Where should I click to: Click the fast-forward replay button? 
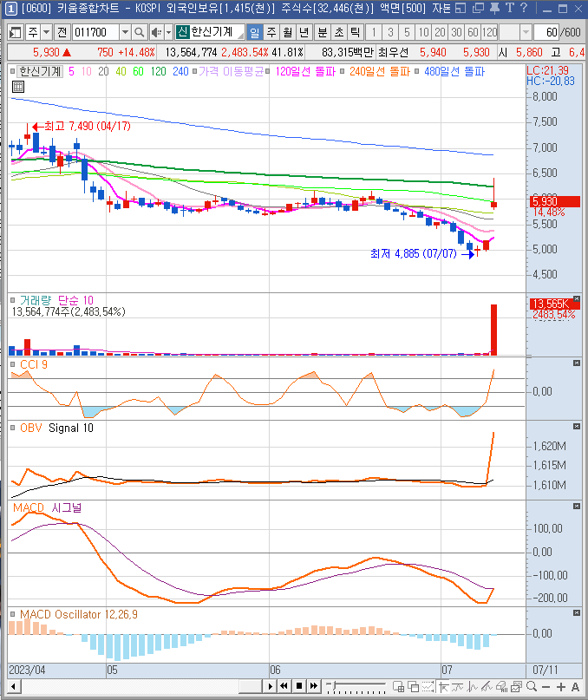[314, 686]
